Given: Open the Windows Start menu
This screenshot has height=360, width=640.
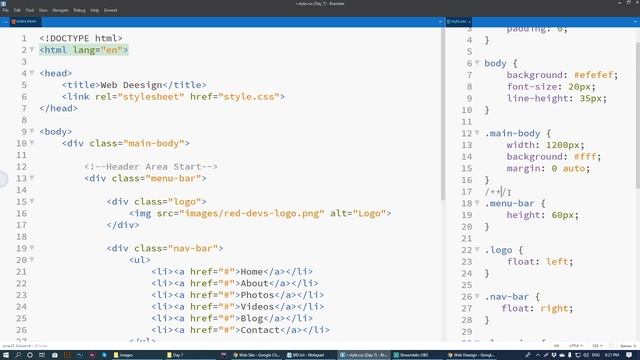Looking at the screenshot, I should (6, 355).
